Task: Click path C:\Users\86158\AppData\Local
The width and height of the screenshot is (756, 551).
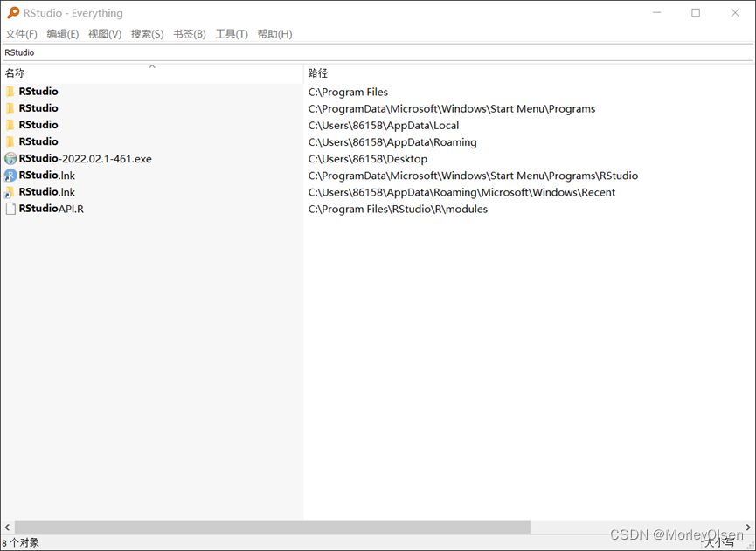Action: pos(384,126)
